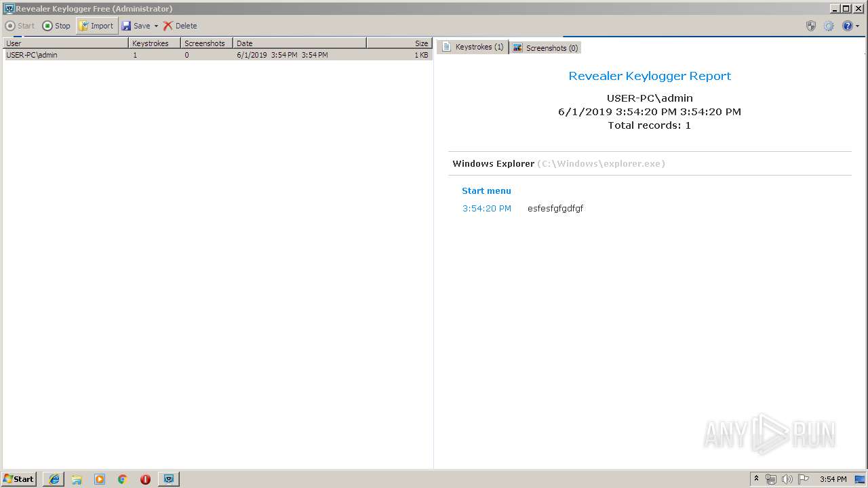Stop the keylogger monitoring
This screenshot has width=868, height=488.
[x=56, y=26]
